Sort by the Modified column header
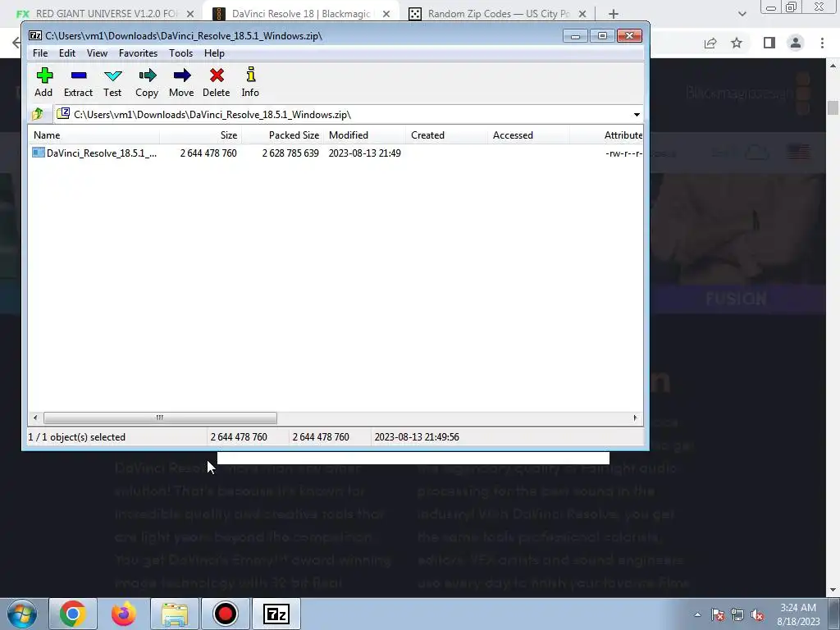 364,135
